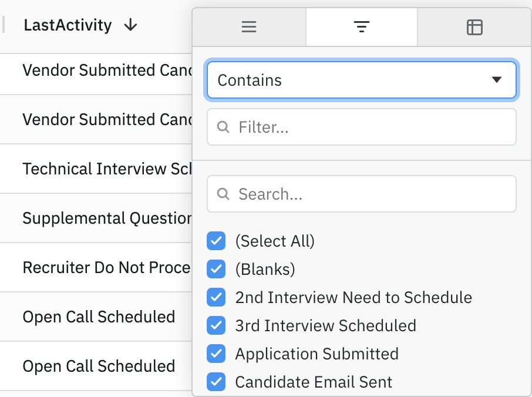Toggle the (Select All) checkbox
Image resolution: width=532 pixels, height=397 pixels.
click(216, 241)
